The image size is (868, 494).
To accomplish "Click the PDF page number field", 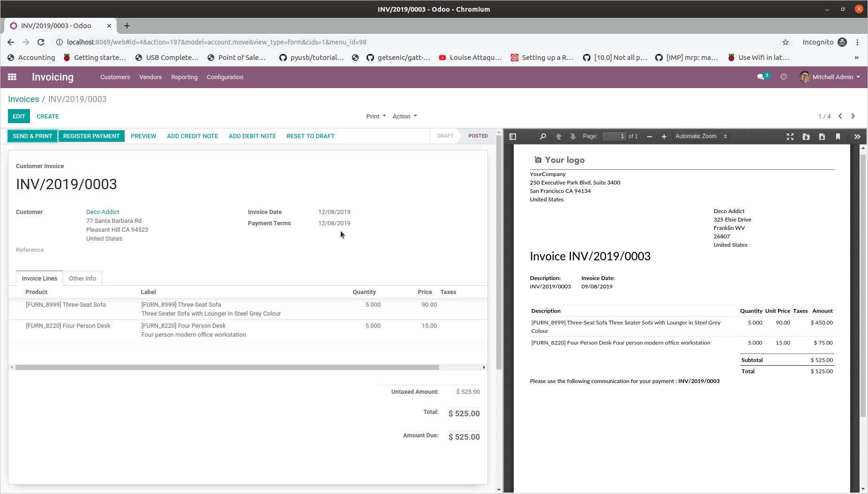I will click(614, 136).
